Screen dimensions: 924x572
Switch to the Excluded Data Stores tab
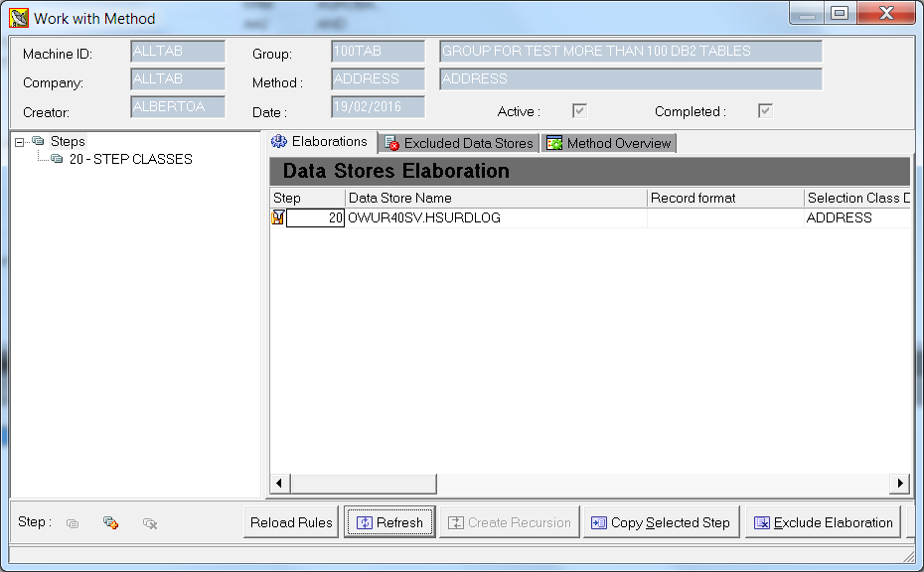point(459,142)
